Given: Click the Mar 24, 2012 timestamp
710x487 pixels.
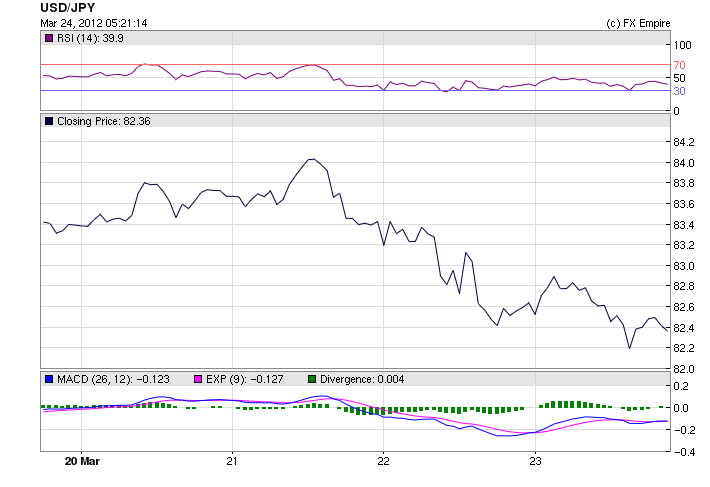Looking at the screenshot, I should [x=94, y=23].
